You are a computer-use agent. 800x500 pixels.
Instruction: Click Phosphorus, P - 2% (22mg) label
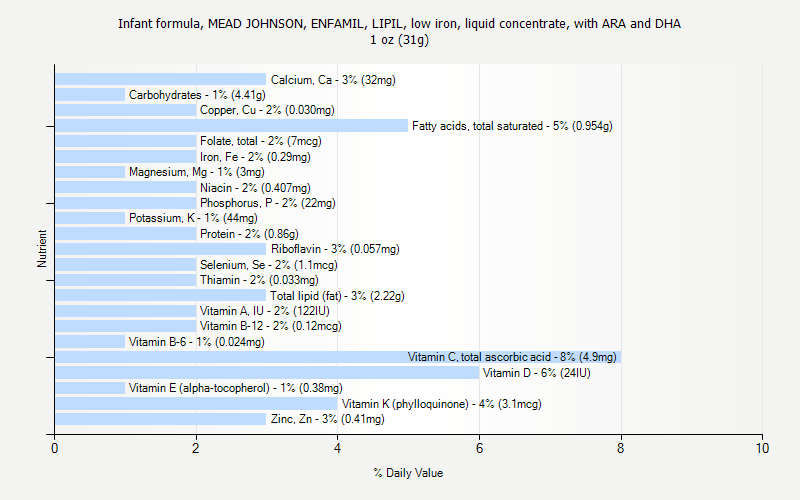(268, 203)
